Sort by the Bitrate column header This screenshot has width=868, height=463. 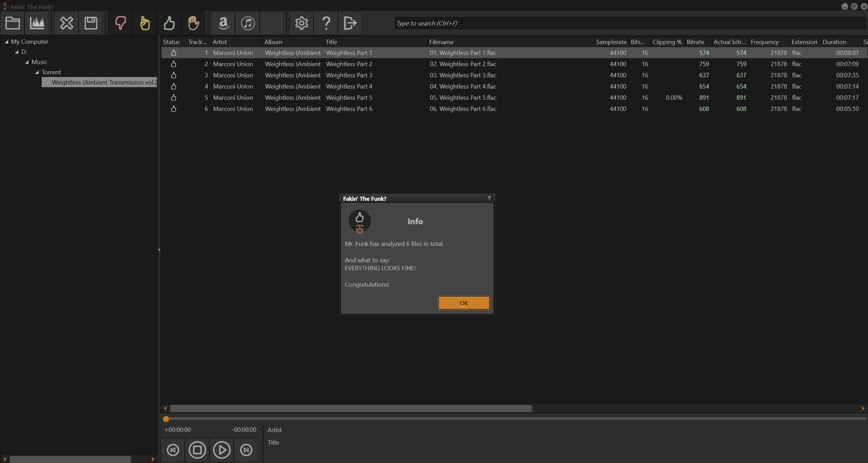pyautogui.click(x=695, y=42)
